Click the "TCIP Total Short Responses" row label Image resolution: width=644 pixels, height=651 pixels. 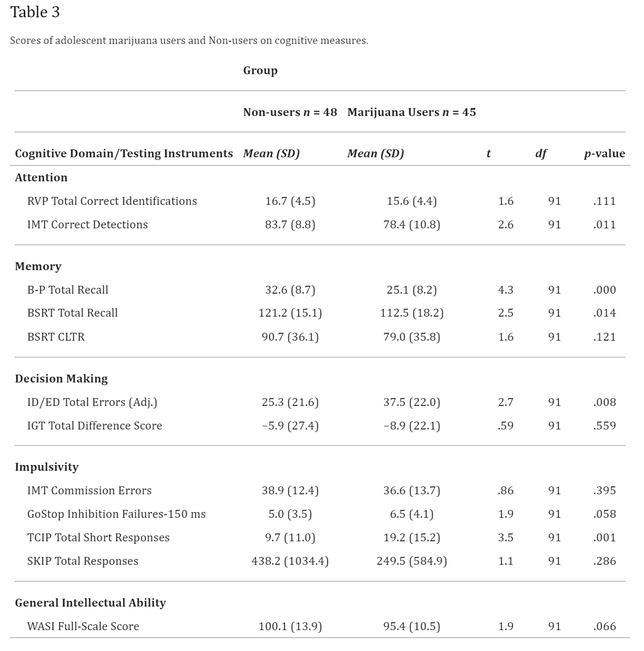coord(98,538)
